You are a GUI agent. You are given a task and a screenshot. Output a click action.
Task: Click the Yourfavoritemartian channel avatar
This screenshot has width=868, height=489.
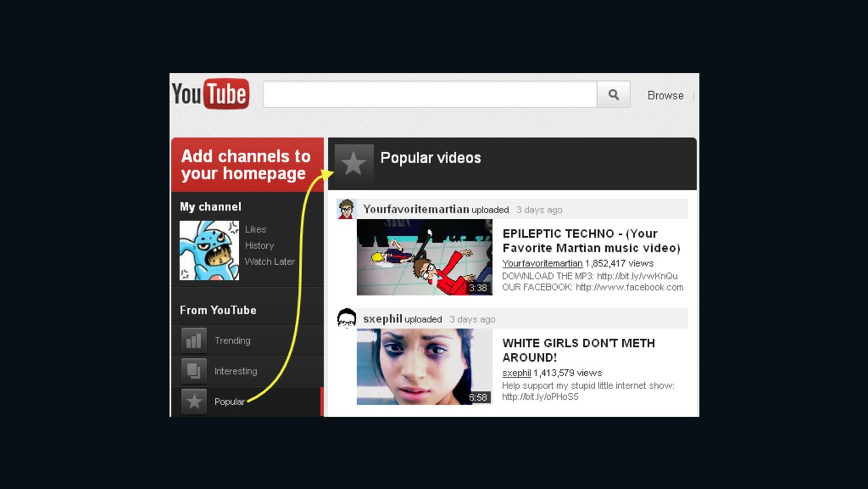click(x=346, y=208)
